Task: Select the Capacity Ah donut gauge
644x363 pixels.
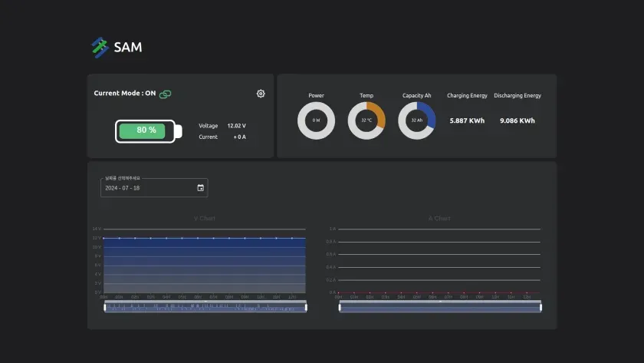Action: click(x=416, y=120)
